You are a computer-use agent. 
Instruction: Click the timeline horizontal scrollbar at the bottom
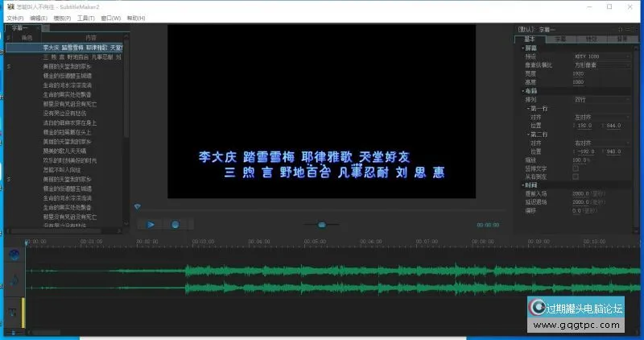pos(47,332)
